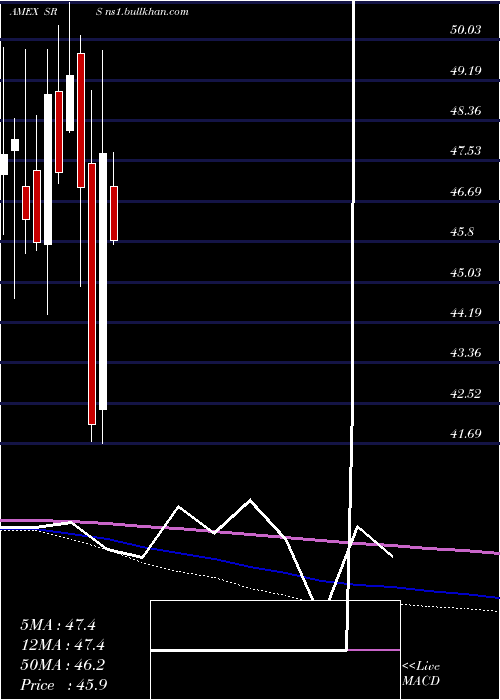Click the Price : 45.9 value
500x700 pixels.
coord(63,685)
